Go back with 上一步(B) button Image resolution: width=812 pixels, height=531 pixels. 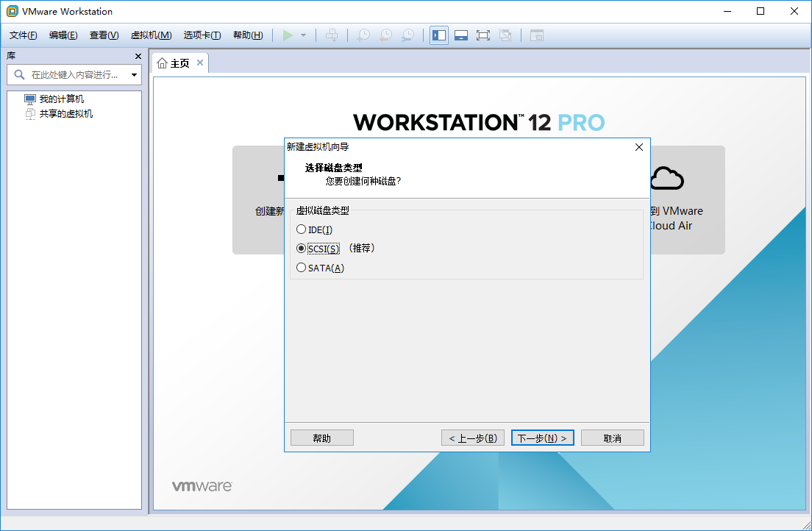pyautogui.click(x=473, y=438)
